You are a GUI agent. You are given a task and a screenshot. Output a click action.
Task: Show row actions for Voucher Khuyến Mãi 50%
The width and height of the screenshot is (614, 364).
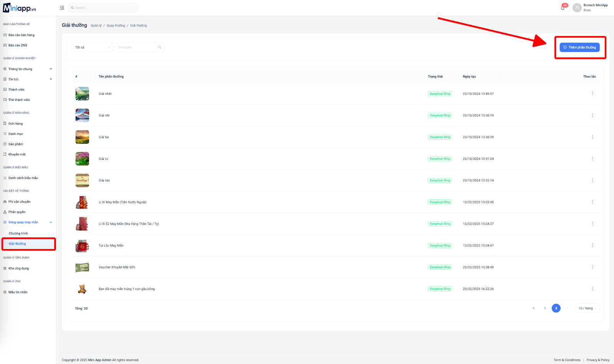pyautogui.click(x=593, y=267)
